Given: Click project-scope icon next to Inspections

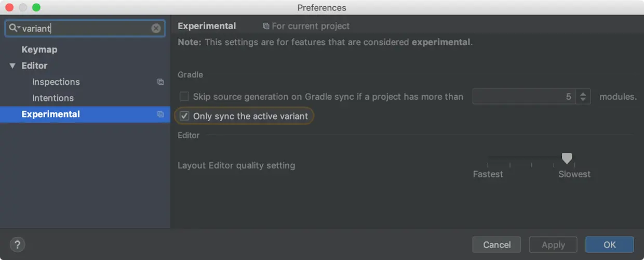Looking at the screenshot, I should pyautogui.click(x=160, y=82).
